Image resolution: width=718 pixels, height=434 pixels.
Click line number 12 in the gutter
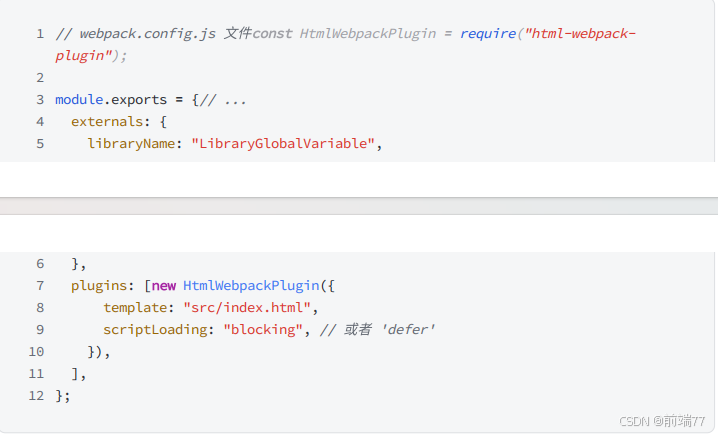tap(37, 396)
